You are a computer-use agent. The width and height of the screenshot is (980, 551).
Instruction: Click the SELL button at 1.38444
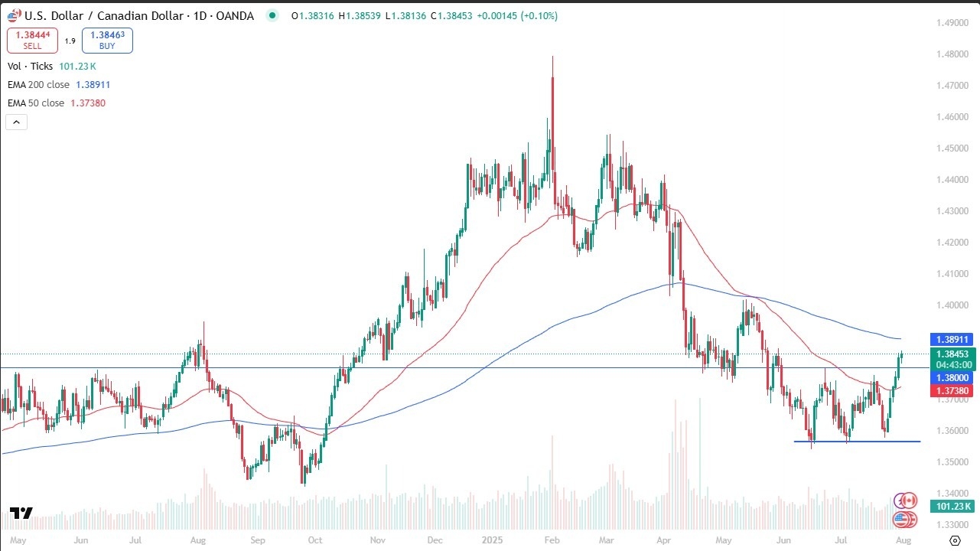[x=31, y=40]
